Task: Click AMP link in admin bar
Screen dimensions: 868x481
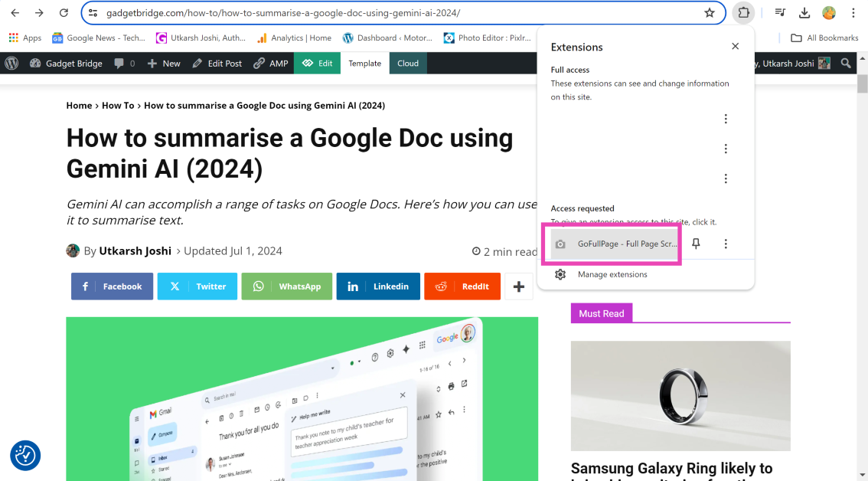Action: [271, 63]
